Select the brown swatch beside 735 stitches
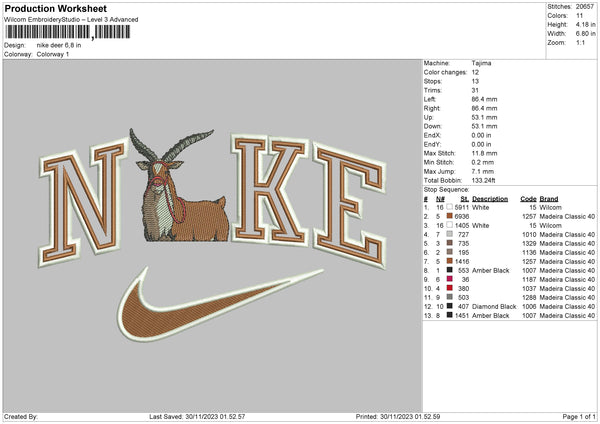The image size is (600, 424). (449, 243)
